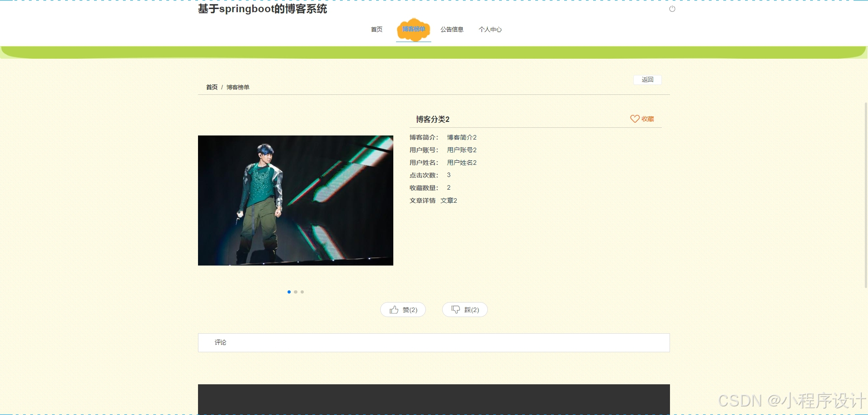Click the 点击次数 label
Screen dimensions: 868x415
coord(424,175)
